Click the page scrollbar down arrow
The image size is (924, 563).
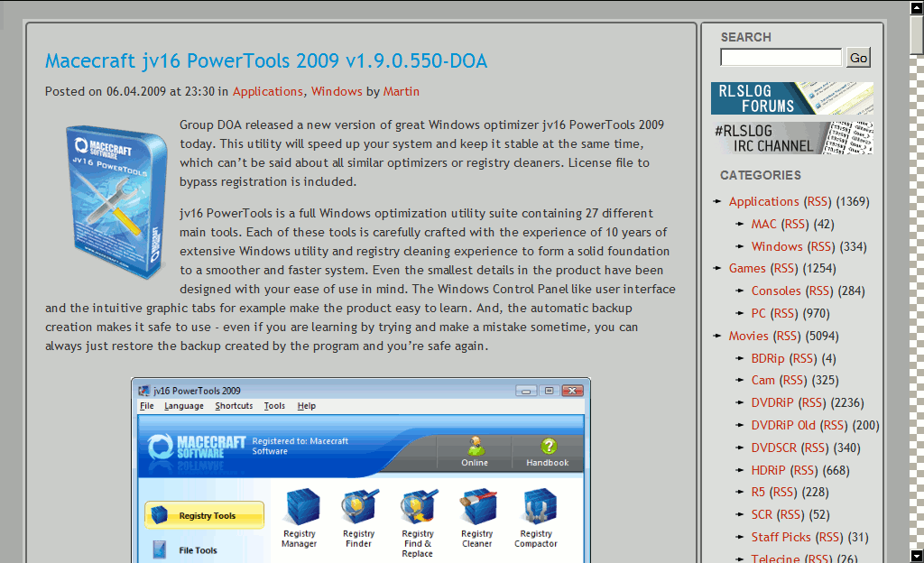click(x=917, y=556)
